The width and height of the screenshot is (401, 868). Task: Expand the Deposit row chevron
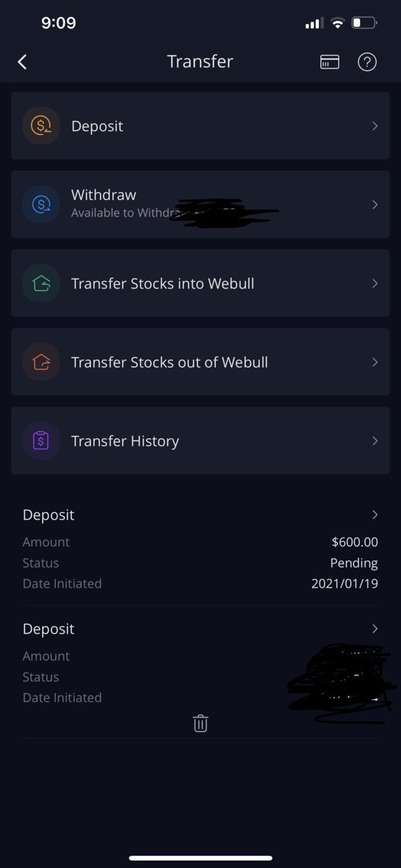[x=375, y=126]
